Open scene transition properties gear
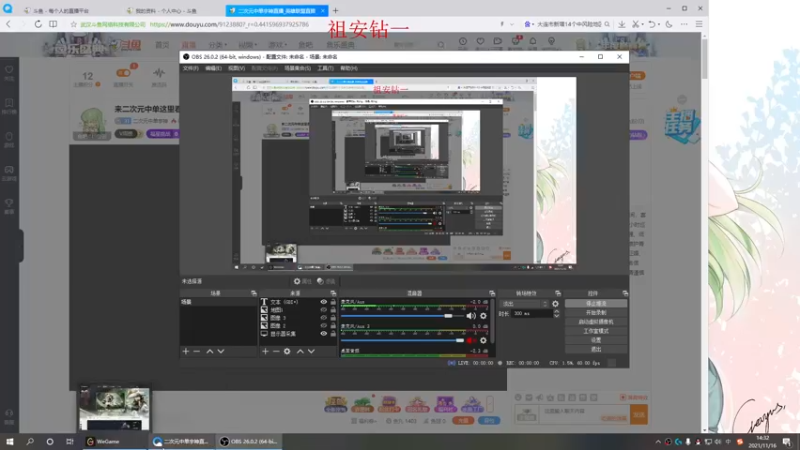This screenshot has width=800, height=450. [x=555, y=304]
